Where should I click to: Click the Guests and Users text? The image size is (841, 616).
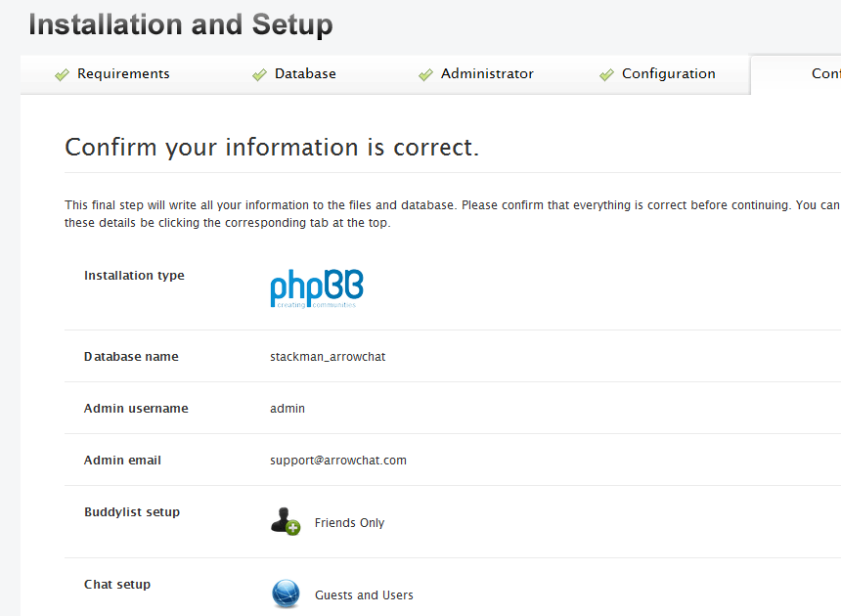[x=364, y=595]
